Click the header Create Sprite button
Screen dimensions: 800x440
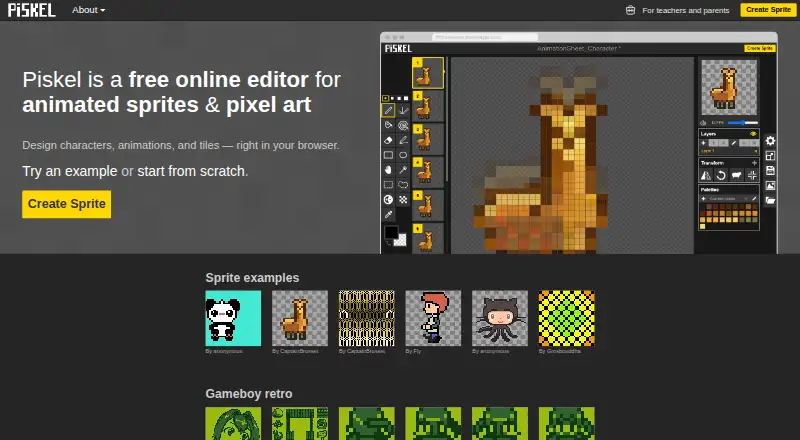coord(768,10)
